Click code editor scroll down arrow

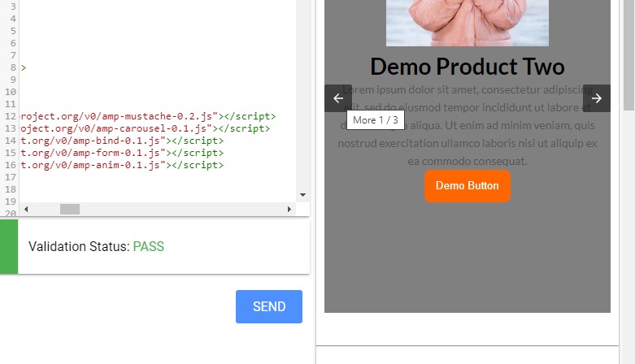click(x=302, y=195)
